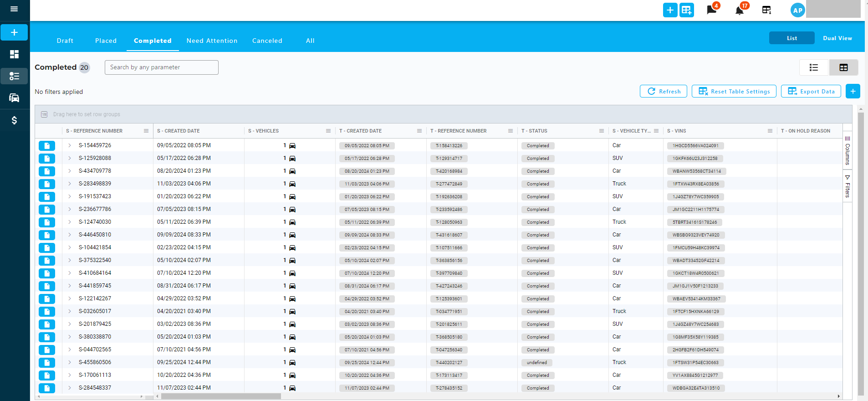Open document icon for S-283498839 row
868x401 pixels.
47,184
